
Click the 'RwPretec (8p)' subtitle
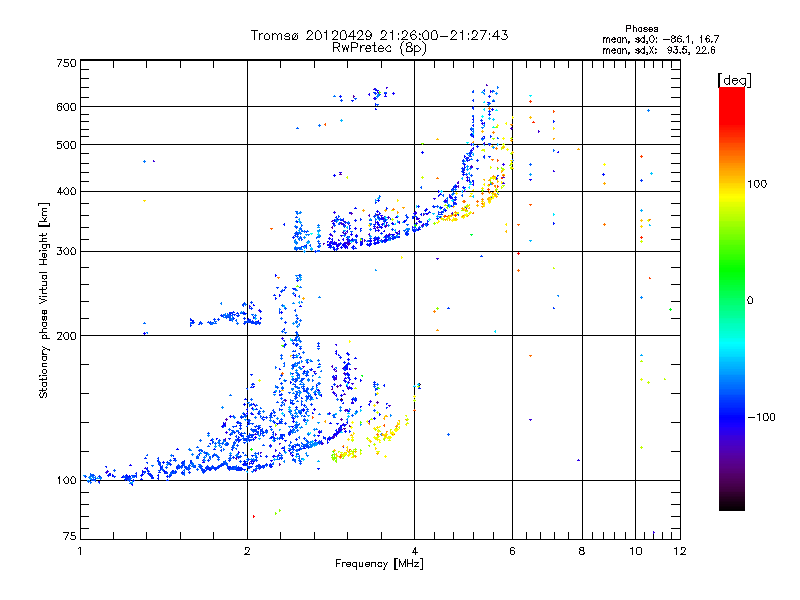pos(379,48)
